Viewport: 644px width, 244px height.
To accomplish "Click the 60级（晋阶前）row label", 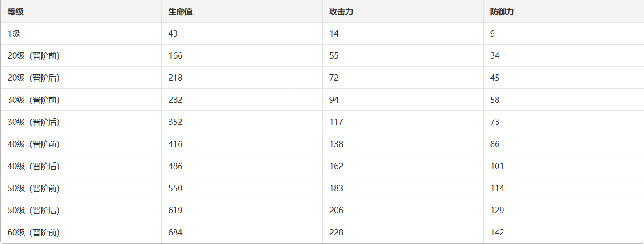I will 34,233.
